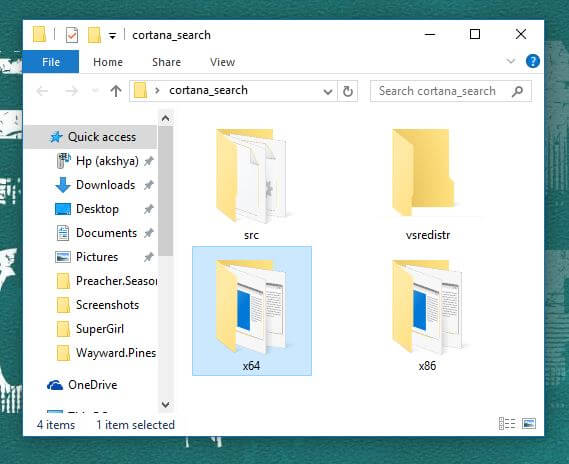Open SuperGirl in the navigation pane
This screenshot has height=464, width=569.
point(90,329)
